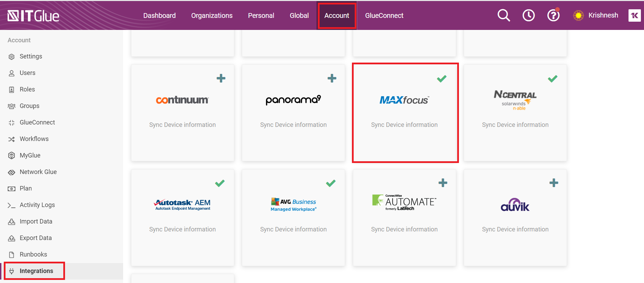644x283 pixels.
Task: Click the Kaseya K icon
Action: point(634,15)
